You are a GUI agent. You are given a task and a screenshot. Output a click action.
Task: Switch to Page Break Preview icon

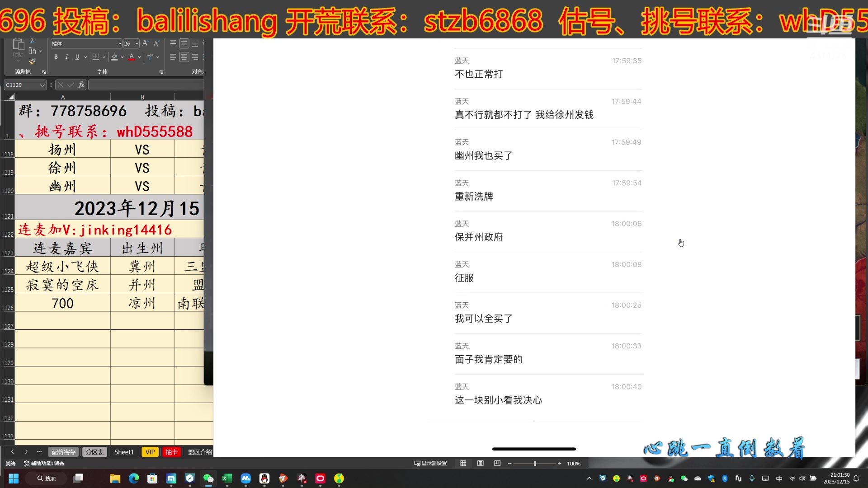(x=497, y=464)
